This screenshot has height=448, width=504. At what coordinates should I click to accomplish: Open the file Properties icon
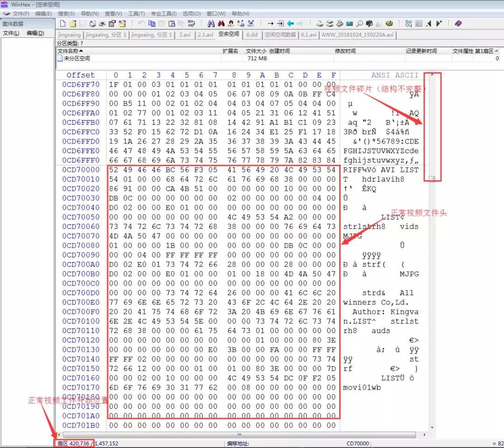[112, 23]
